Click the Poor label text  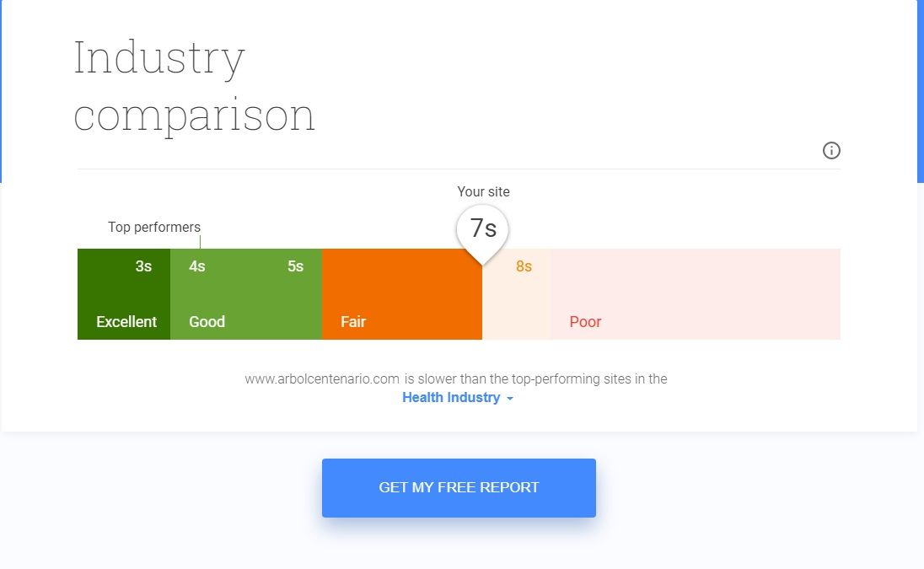coord(585,322)
